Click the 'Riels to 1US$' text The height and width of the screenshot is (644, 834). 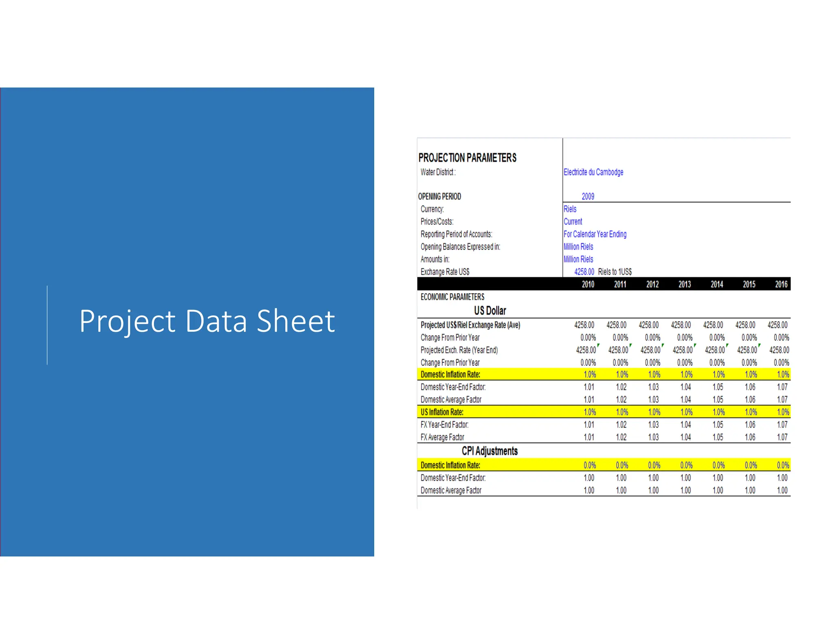[x=615, y=272]
